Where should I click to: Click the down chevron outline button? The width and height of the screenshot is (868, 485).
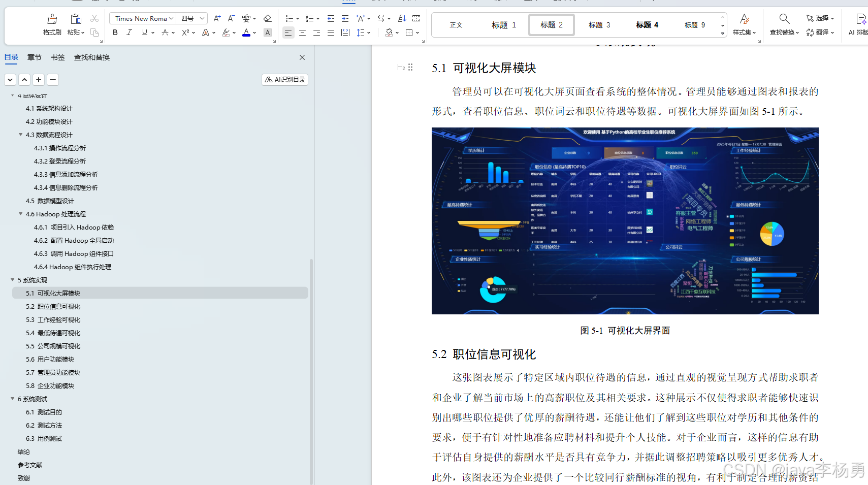click(x=10, y=80)
